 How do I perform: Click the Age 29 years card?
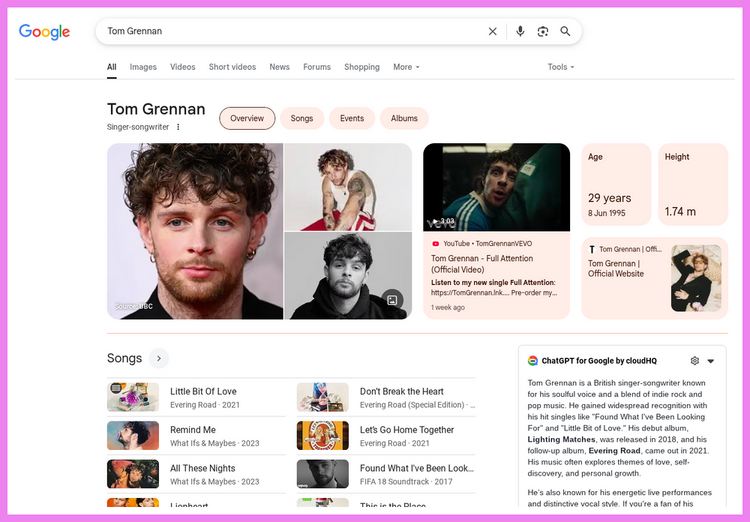tap(616, 184)
